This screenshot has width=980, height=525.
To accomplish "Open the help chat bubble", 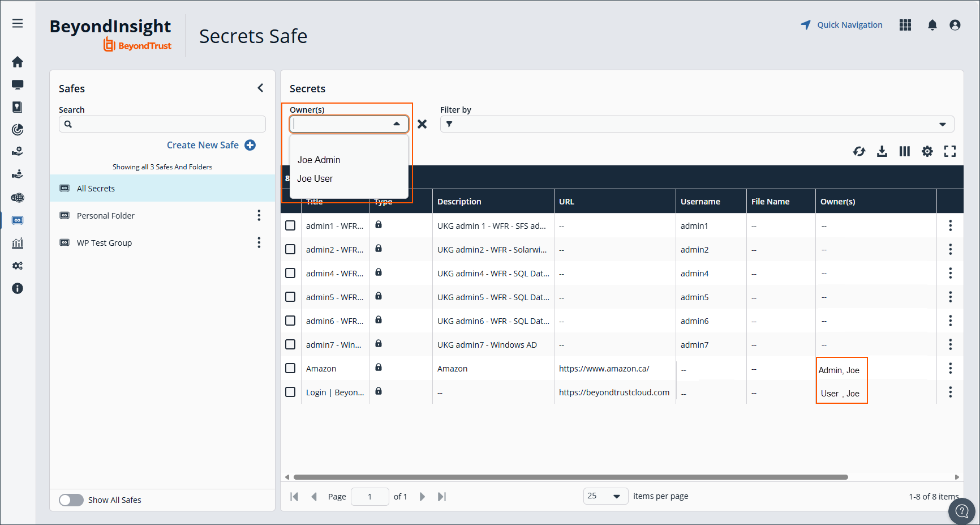I will [962, 511].
